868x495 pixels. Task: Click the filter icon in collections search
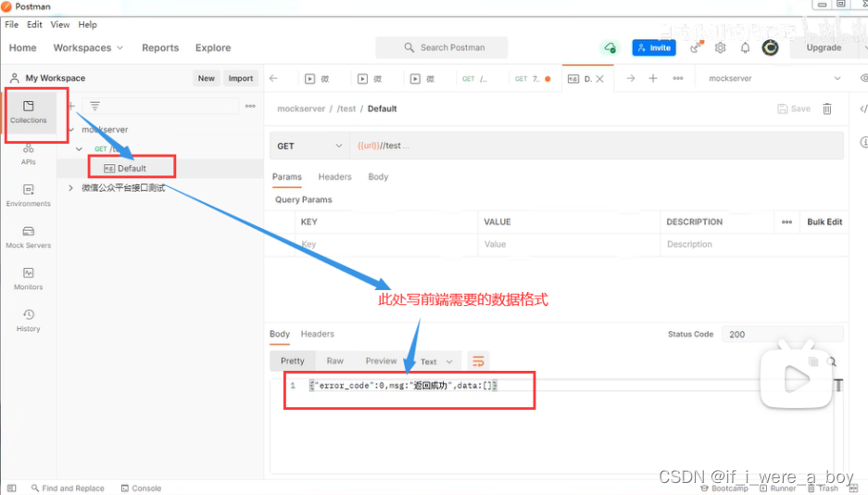[95, 106]
